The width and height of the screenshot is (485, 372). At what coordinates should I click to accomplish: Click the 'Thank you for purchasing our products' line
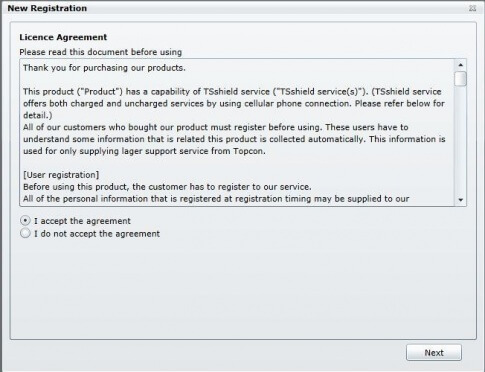(x=104, y=68)
